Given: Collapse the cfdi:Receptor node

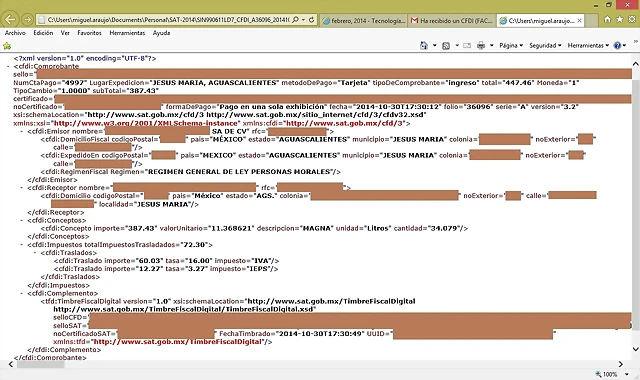Looking at the screenshot, I should pos(22,188).
